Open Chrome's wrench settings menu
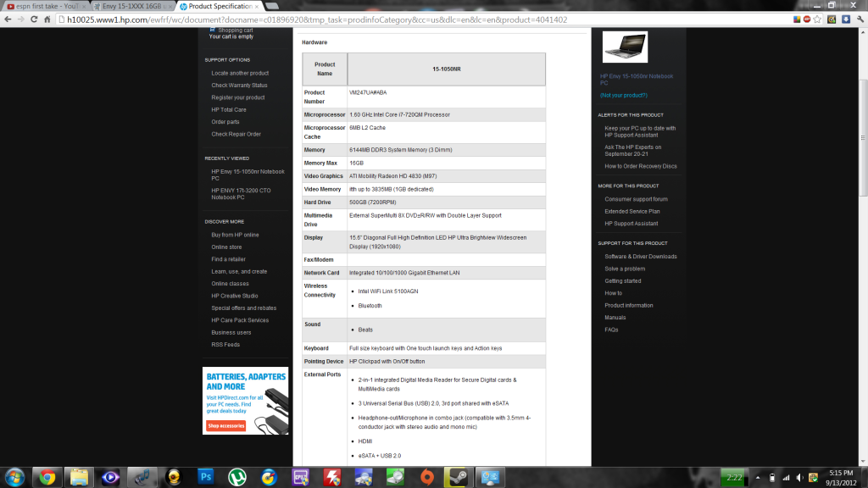 tap(860, 19)
